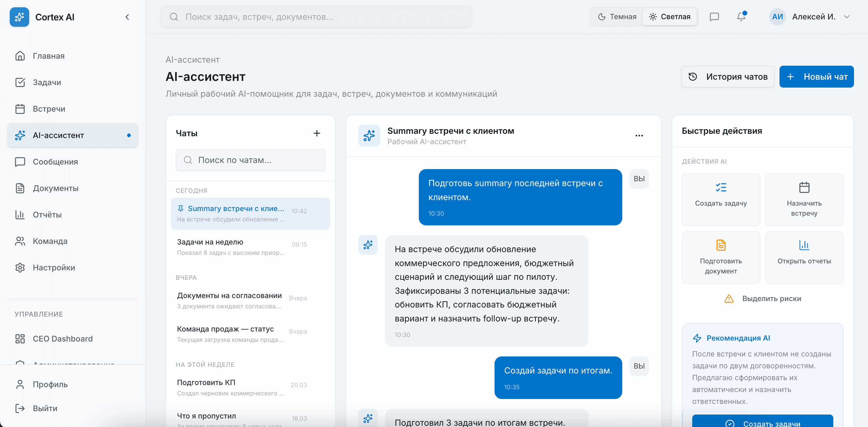This screenshot has width=868, height=427.
Task: Click the calendar icon in Назначить встречу
Action: point(804,187)
